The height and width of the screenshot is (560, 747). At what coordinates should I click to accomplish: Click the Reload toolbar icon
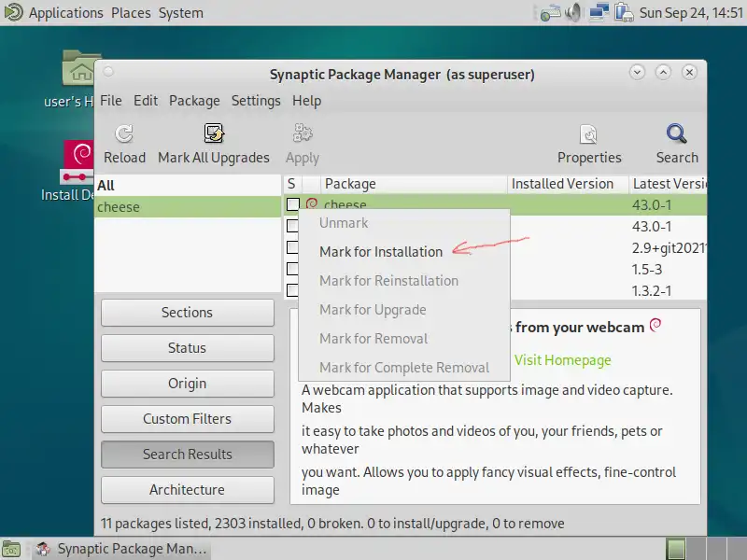tap(124, 133)
